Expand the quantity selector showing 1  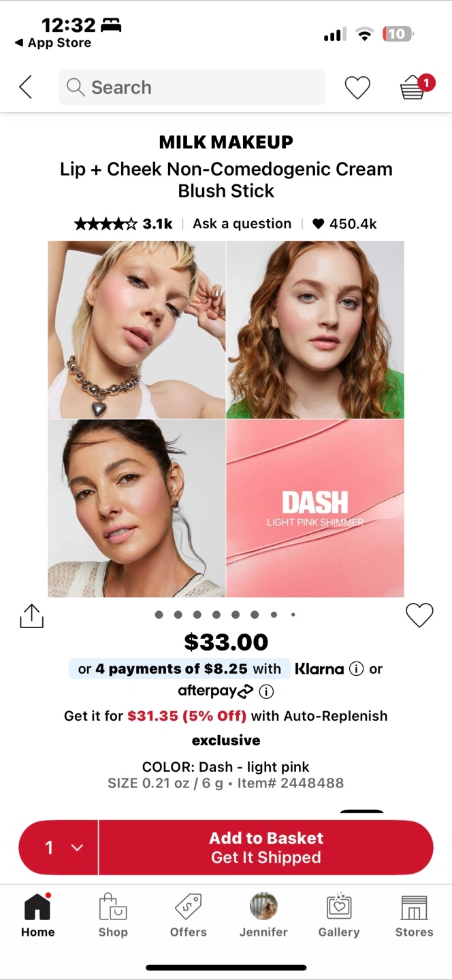(x=59, y=847)
